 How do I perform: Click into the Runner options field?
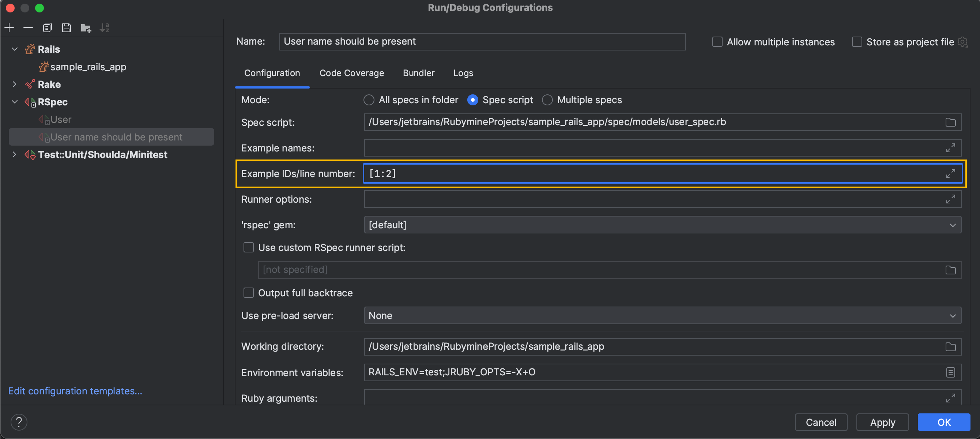652,199
